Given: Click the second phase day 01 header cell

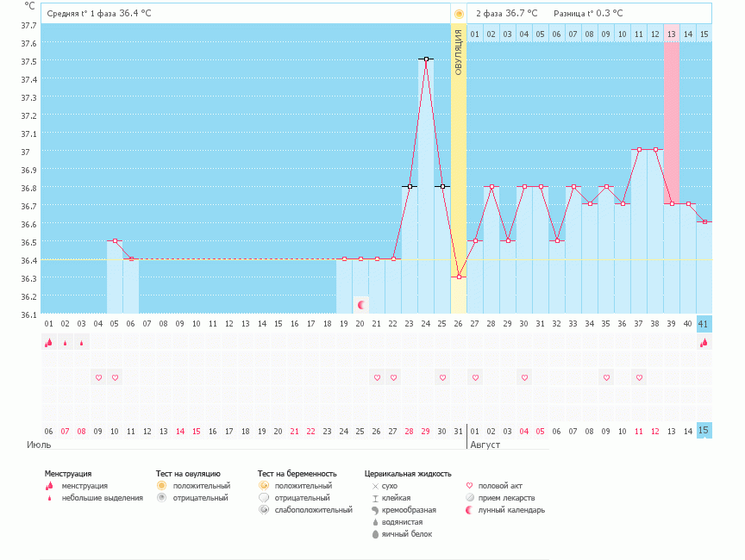Looking at the screenshot, I should coord(475,34).
